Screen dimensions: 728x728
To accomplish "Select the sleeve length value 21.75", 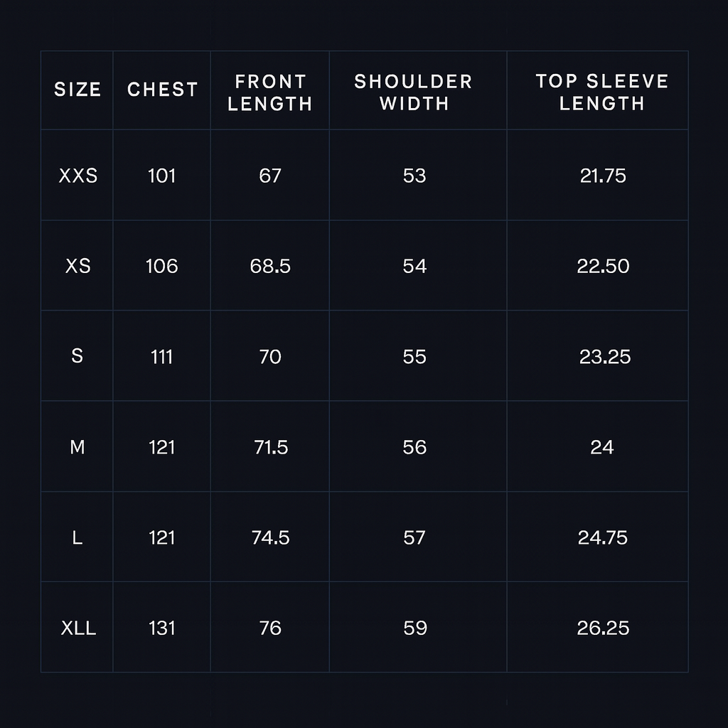I will 603,176.
